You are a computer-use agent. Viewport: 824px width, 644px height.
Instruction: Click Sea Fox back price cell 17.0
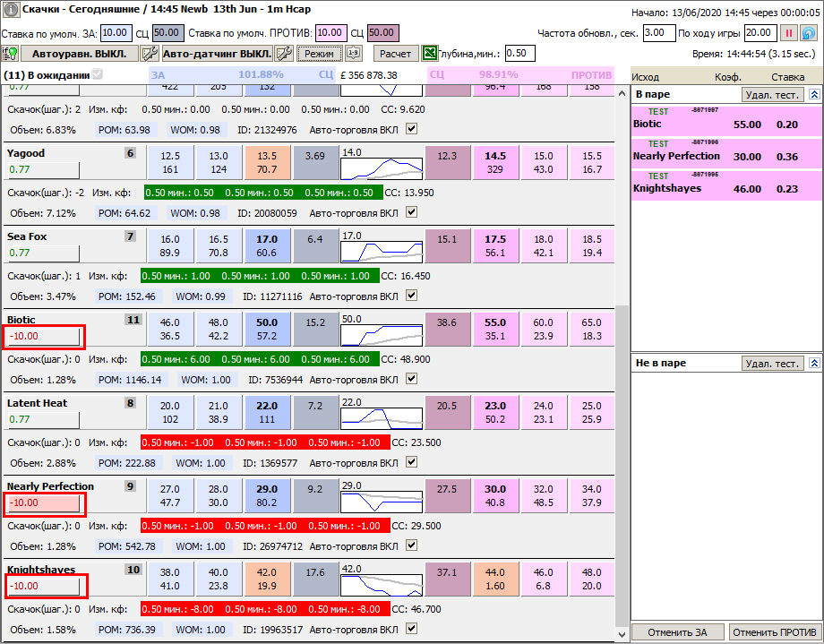[267, 245]
